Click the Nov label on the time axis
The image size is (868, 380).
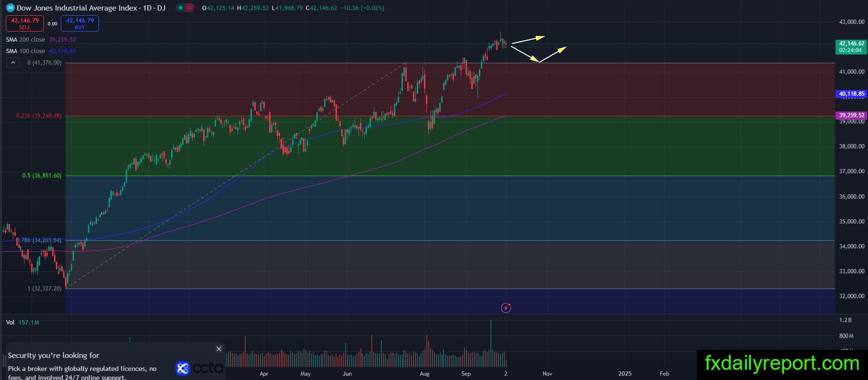(x=547, y=374)
